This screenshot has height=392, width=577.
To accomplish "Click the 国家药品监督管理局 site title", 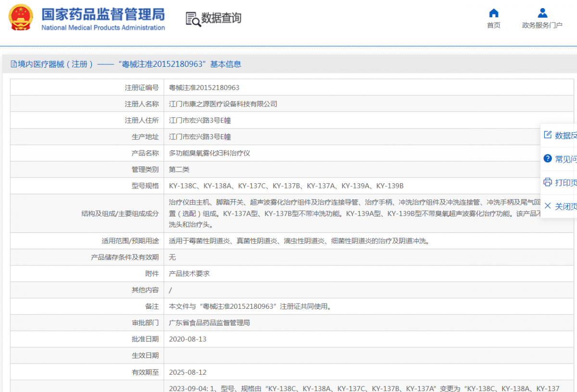I will [103, 14].
